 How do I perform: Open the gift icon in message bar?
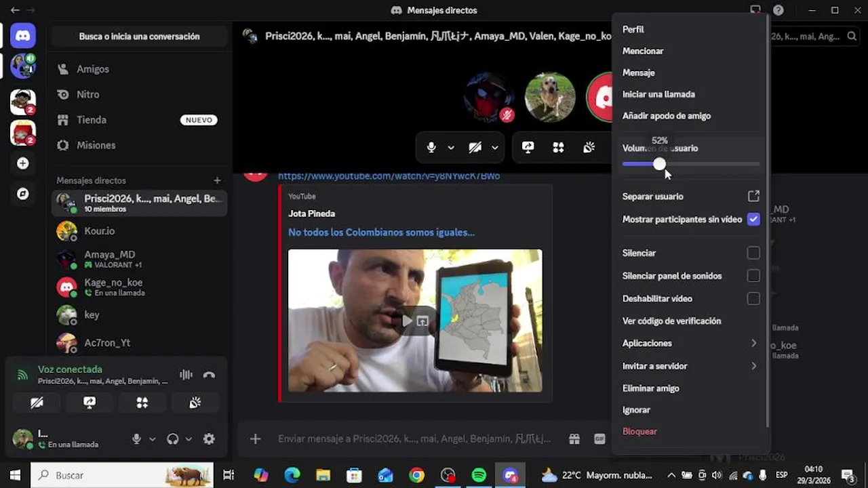(574, 439)
